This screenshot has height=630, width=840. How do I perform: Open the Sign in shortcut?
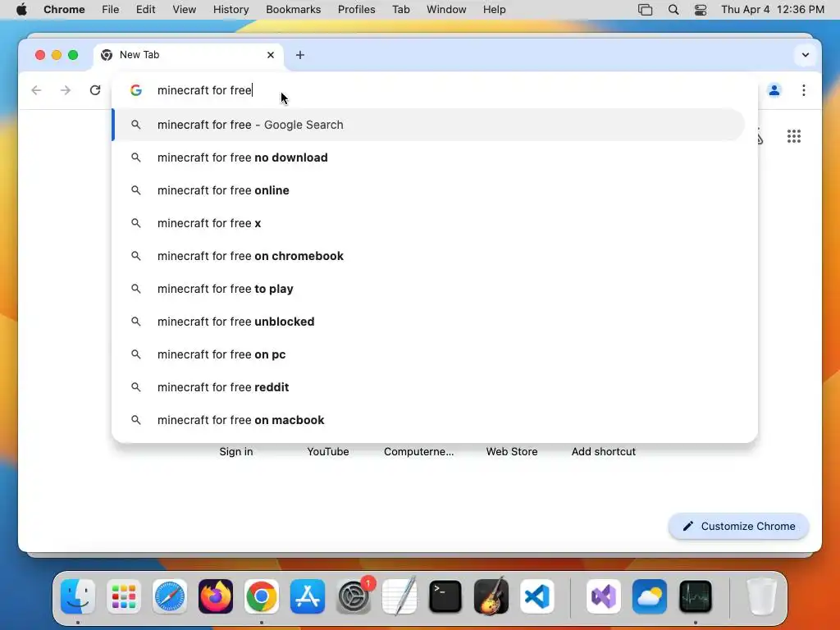click(236, 452)
